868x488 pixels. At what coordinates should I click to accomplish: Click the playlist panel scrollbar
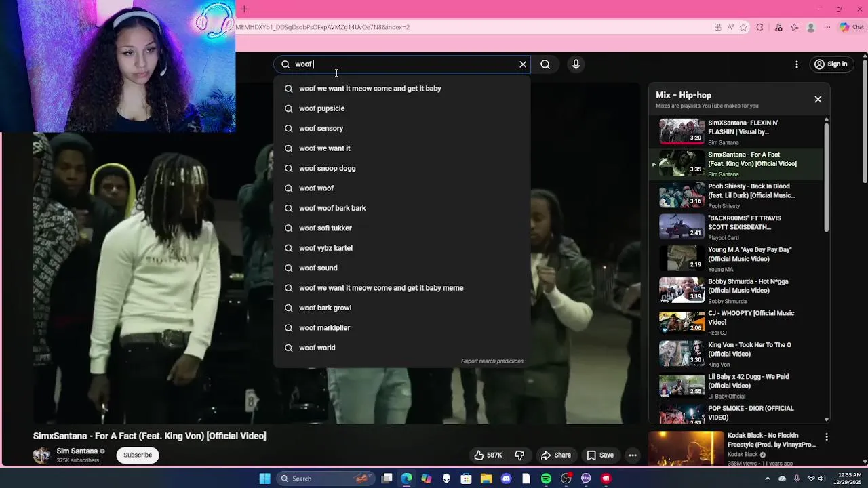tap(826, 178)
